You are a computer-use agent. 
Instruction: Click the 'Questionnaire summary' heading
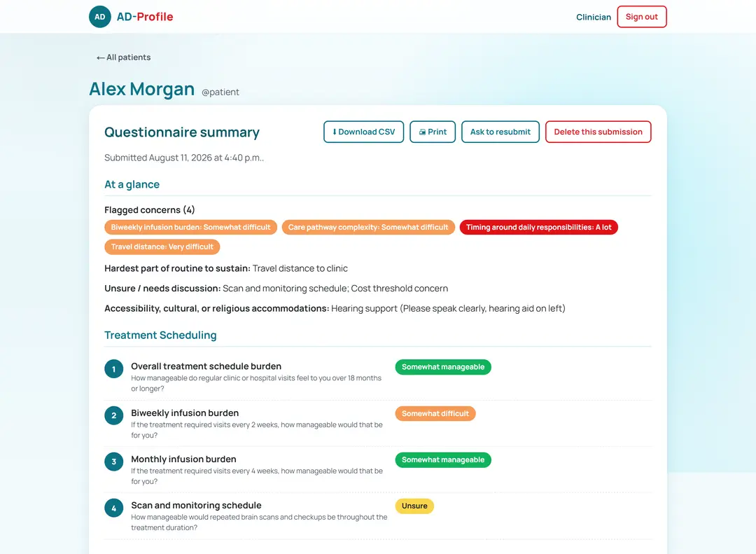tap(182, 132)
